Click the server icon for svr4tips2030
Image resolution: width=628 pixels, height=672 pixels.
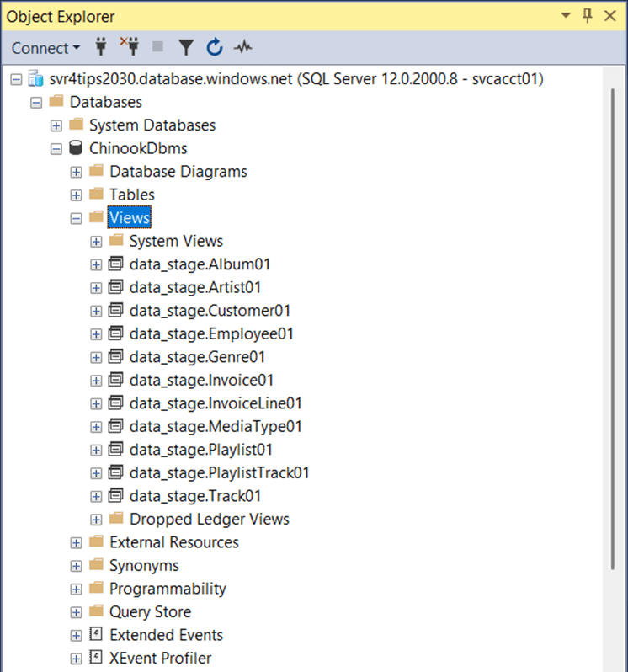pyautogui.click(x=36, y=78)
